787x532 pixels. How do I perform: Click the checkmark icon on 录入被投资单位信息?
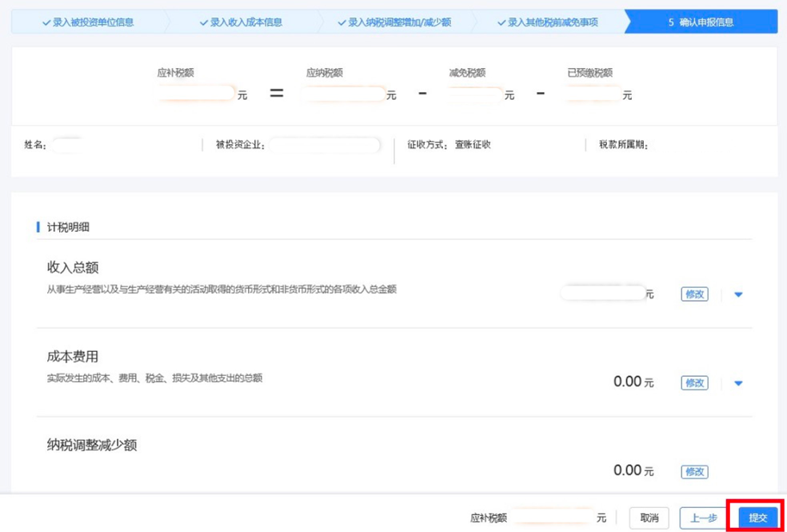click(45, 22)
